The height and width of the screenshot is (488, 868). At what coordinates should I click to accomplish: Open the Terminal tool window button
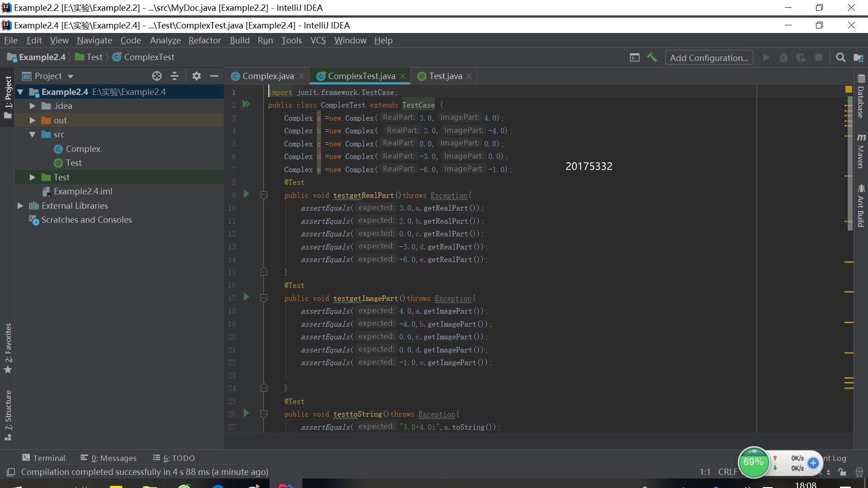44,458
